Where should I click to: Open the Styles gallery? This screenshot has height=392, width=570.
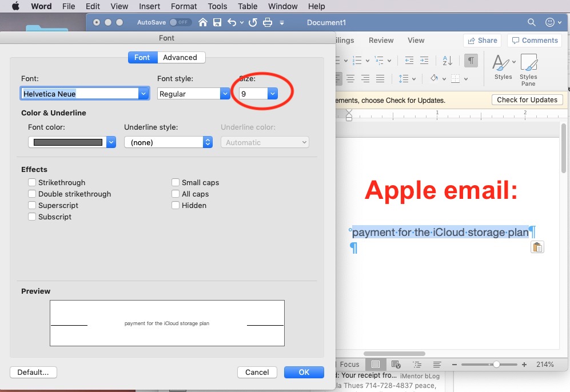pyautogui.click(x=503, y=67)
